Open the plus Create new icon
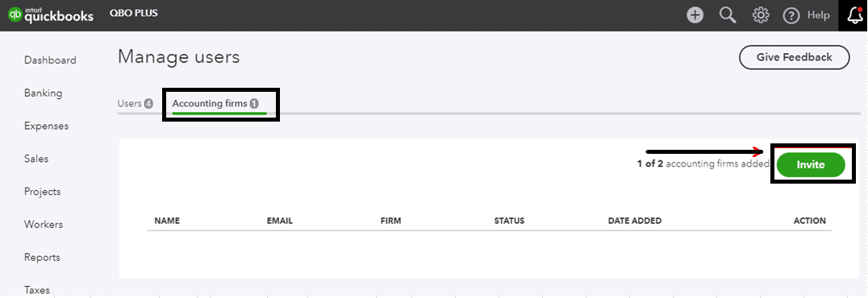The image size is (868, 298). pyautogui.click(x=695, y=15)
